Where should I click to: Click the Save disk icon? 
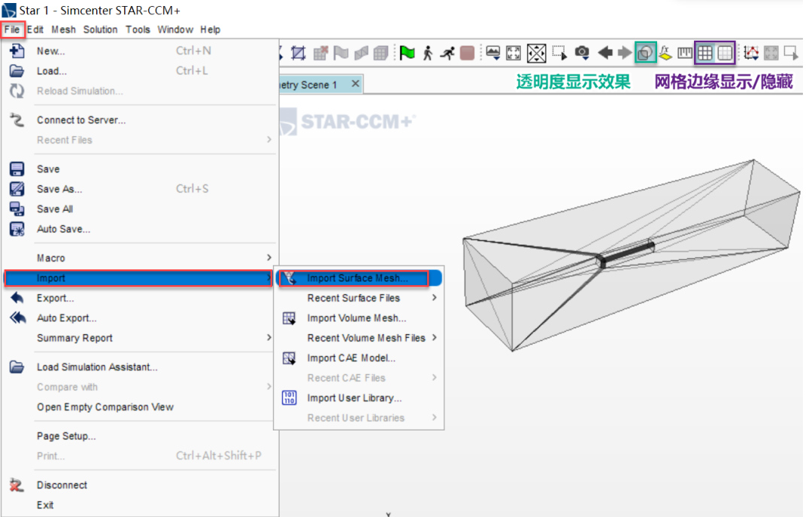(x=17, y=169)
